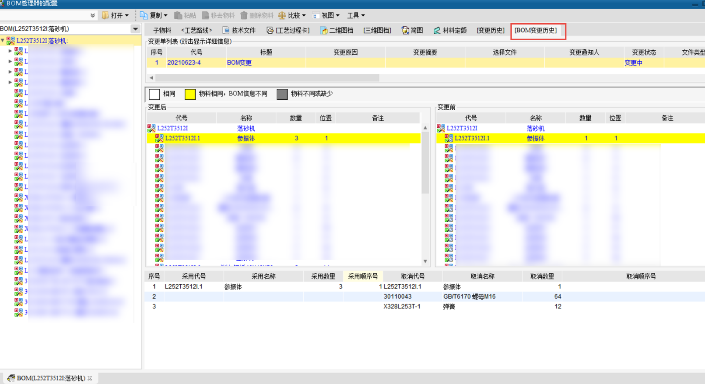Click the change list scrollbar left arrow
The image size is (705, 384).
(152, 78)
